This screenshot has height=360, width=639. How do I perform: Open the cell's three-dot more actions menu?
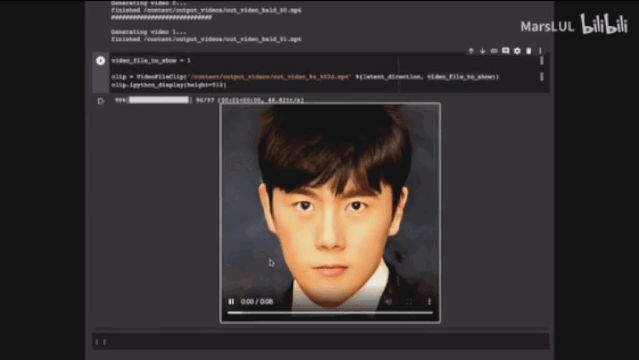(540, 51)
